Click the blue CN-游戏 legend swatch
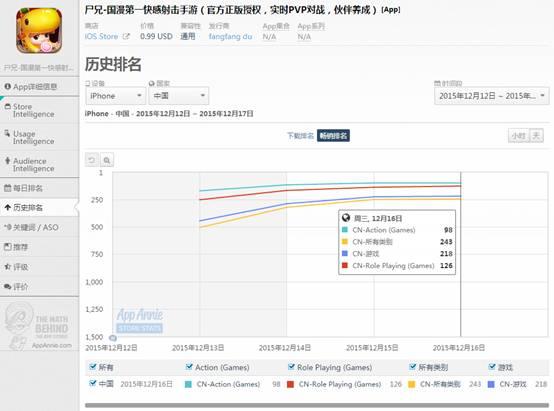Screen dimensions: 554x411 click(x=491, y=384)
